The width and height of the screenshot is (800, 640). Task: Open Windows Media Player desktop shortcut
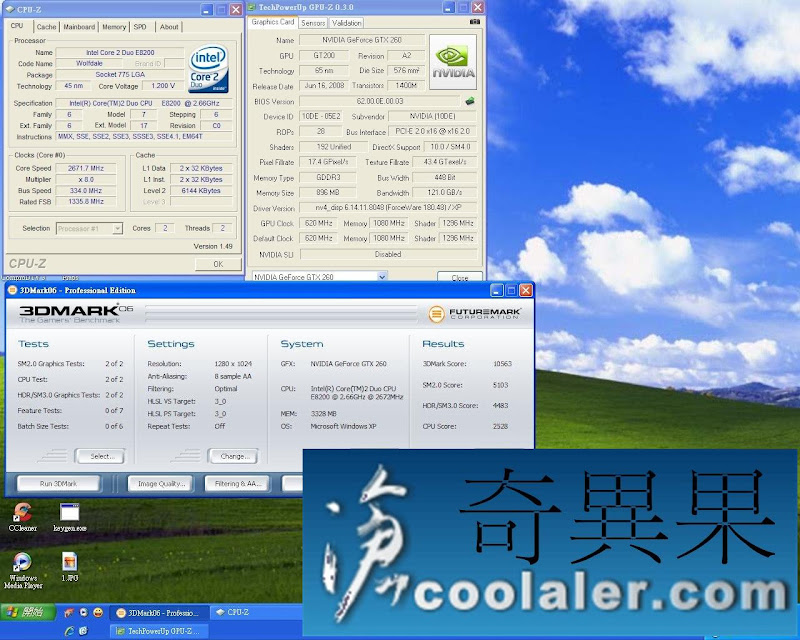(x=22, y=570)
